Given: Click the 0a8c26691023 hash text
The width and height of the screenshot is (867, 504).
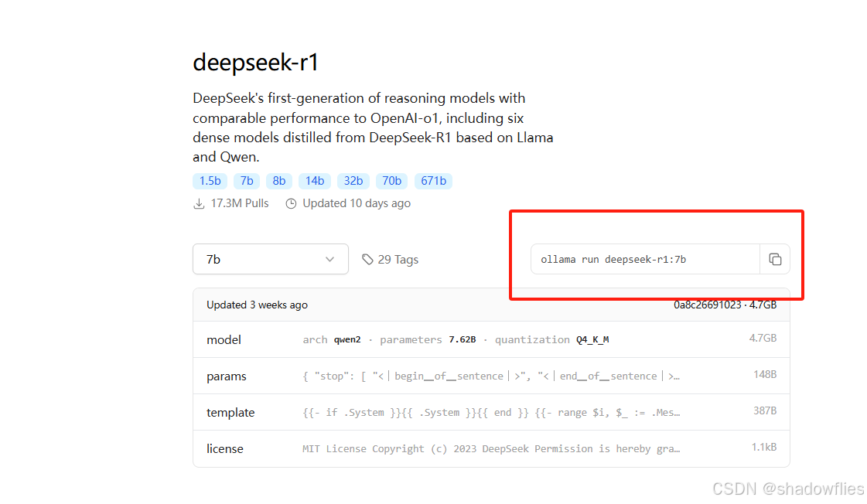Looking at the screenshot, I should (707, 305).
